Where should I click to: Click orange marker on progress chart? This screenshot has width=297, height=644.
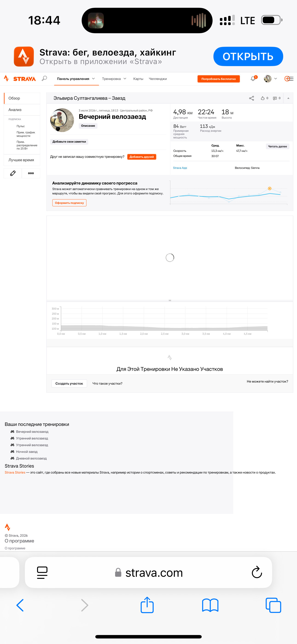coord(270,188)
